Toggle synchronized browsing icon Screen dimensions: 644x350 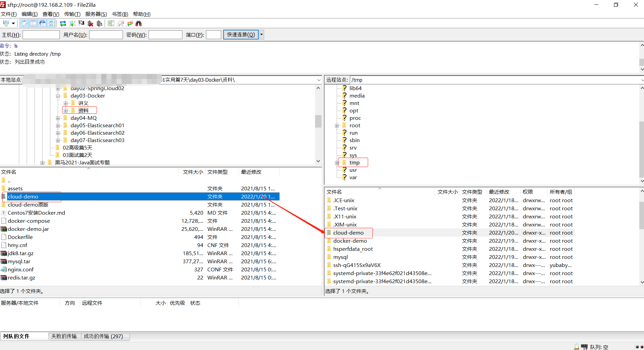pos(130,23)
